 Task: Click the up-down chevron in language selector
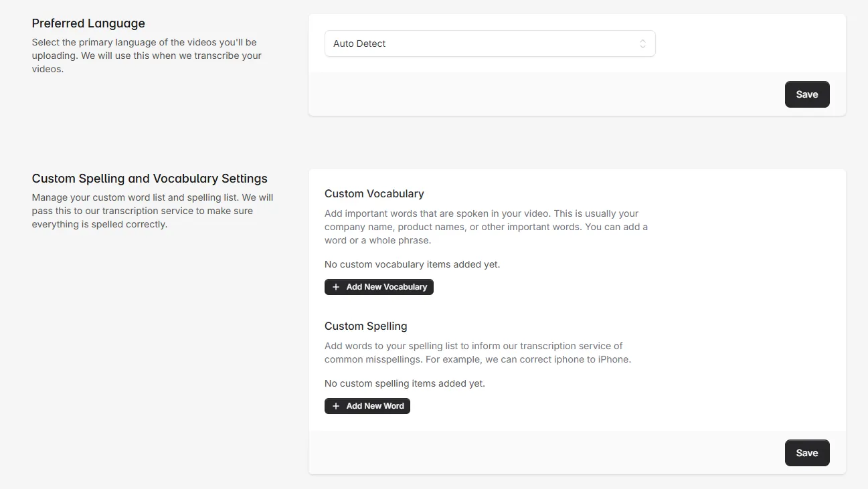642,43
